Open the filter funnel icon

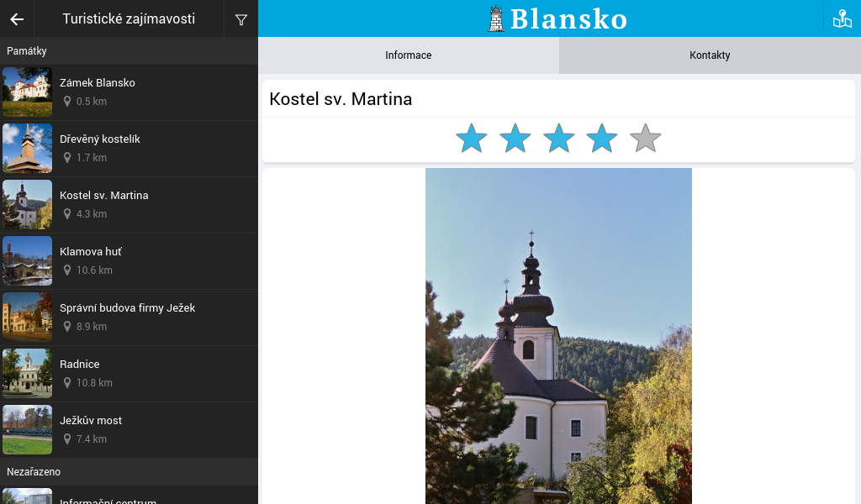tap(241, 20)
